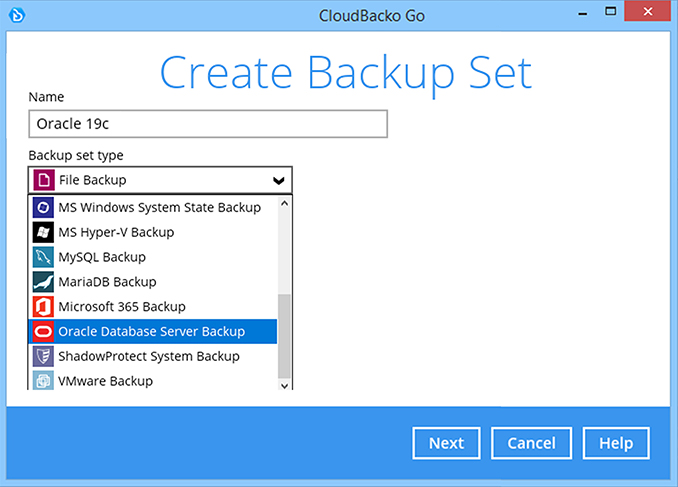Select Oracle Database Server Backup
678x487 pixels.
153,331
